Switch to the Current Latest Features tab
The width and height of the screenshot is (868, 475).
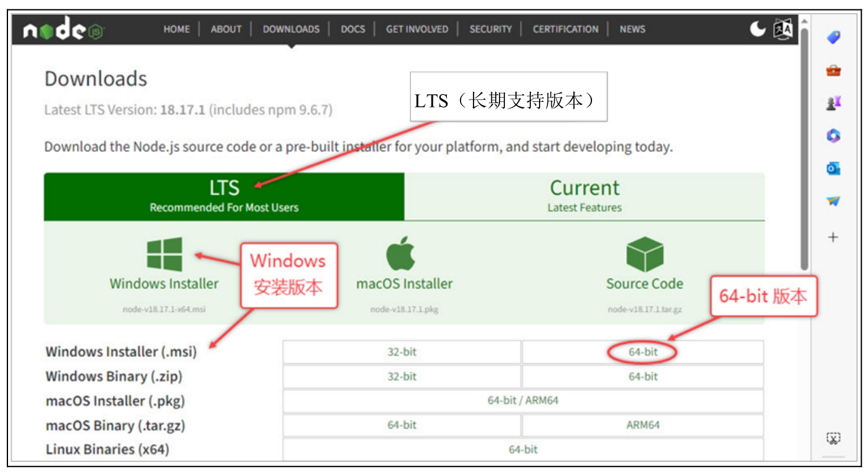coord(585,196)
